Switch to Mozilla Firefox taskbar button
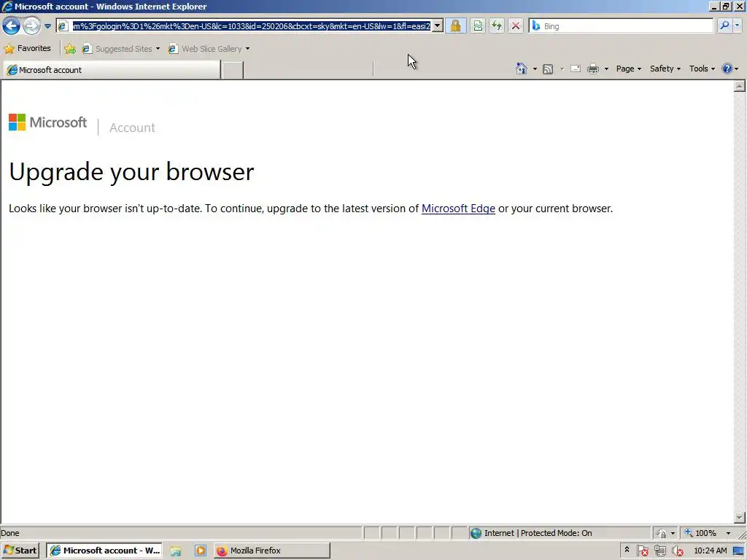The width and height of the screenshot is (747, 560). [x=271, y=551]
